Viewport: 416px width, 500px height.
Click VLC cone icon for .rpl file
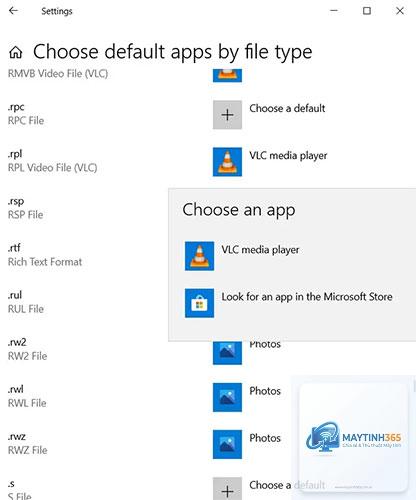(227, 162)
